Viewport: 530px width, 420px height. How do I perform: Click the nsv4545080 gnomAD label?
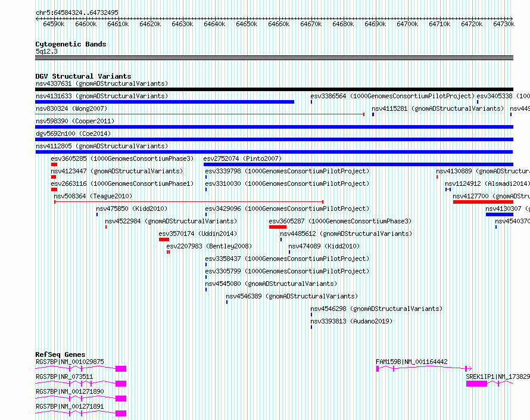tap(271, 284)
